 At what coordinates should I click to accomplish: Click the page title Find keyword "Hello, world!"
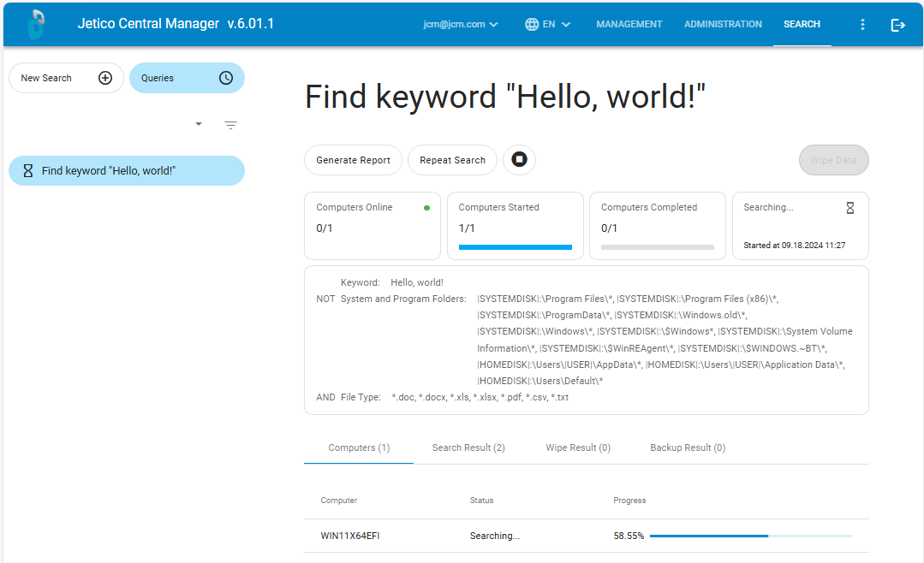(x=505, y=97)
